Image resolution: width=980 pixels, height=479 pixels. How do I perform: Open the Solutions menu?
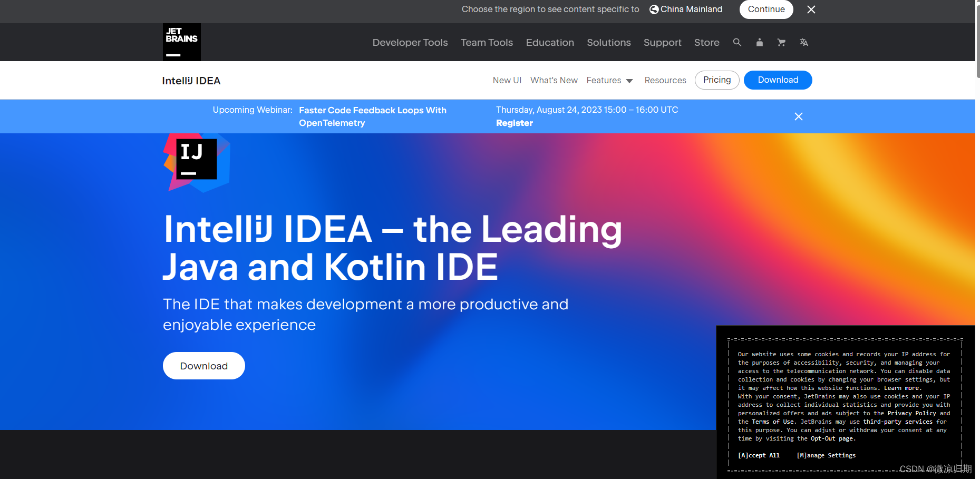pos(609,42)
